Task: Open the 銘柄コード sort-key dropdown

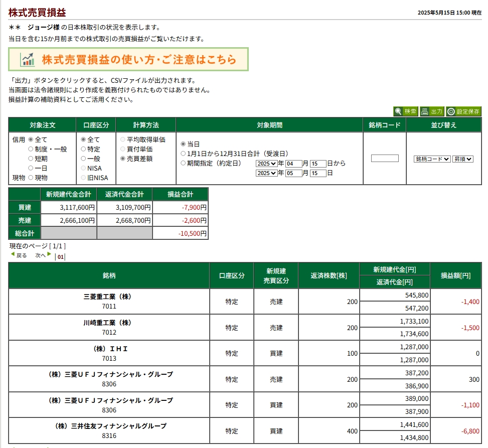Action: pyautogui.click(x=432, y=159)
